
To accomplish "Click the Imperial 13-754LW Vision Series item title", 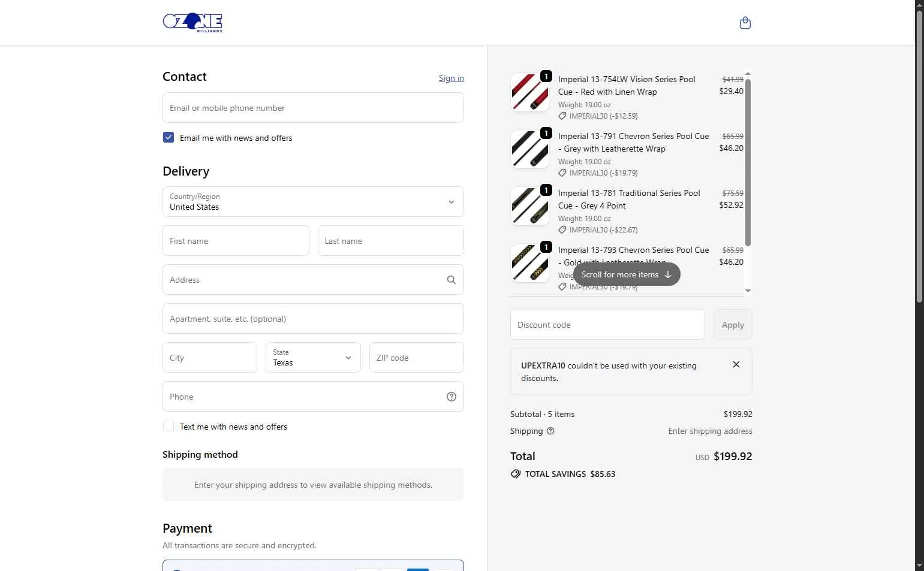I will click(x=627, y=86).
